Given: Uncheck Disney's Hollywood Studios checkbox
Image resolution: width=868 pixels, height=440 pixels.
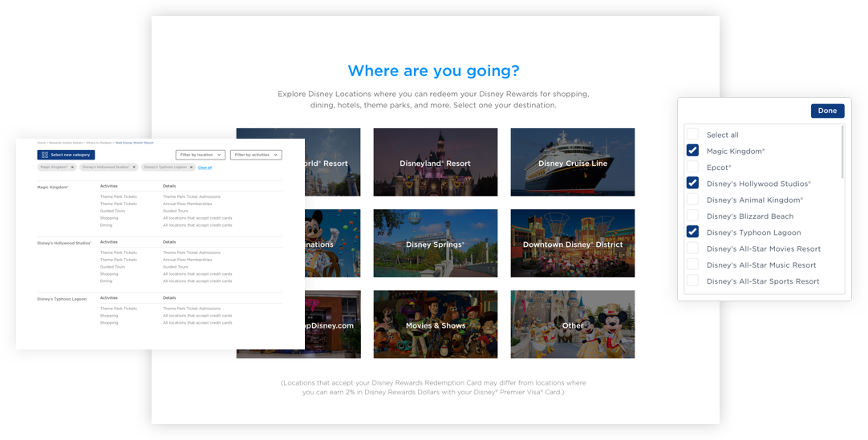Looking at the screenshot, I should click(692, 183).
